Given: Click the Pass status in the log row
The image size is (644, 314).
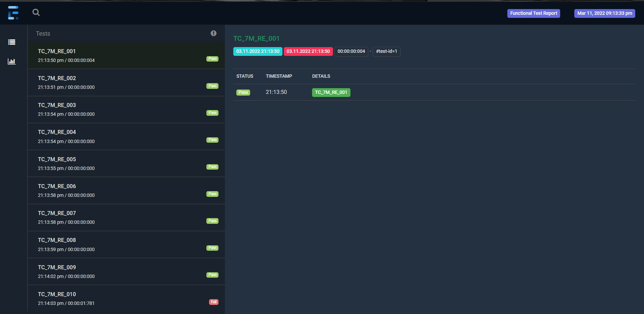Looking at the screenshot, I should pyautogui.click(x=243, y=92).
